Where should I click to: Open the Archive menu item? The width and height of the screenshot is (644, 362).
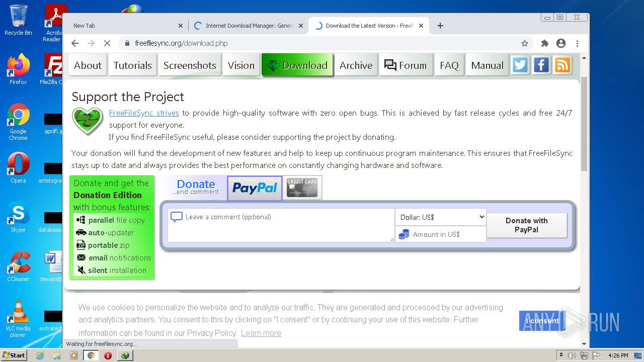point(356,65)
